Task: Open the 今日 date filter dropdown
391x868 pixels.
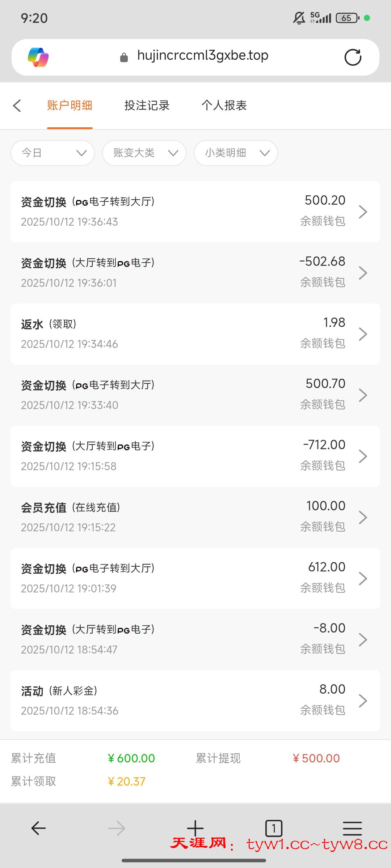Action: tap(53, 153)
